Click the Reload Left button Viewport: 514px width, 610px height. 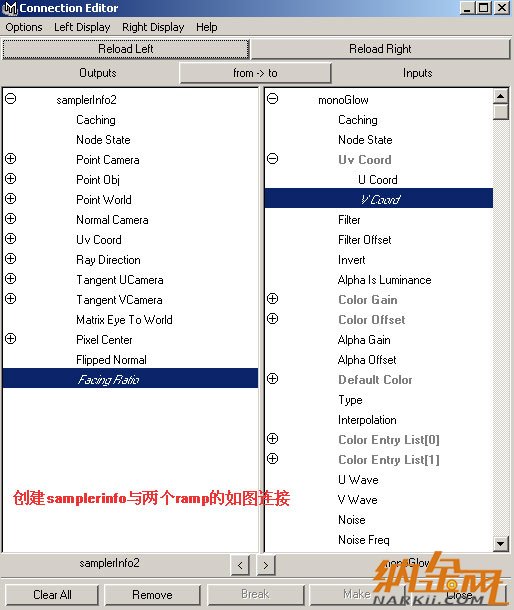[x=126, y=49]
